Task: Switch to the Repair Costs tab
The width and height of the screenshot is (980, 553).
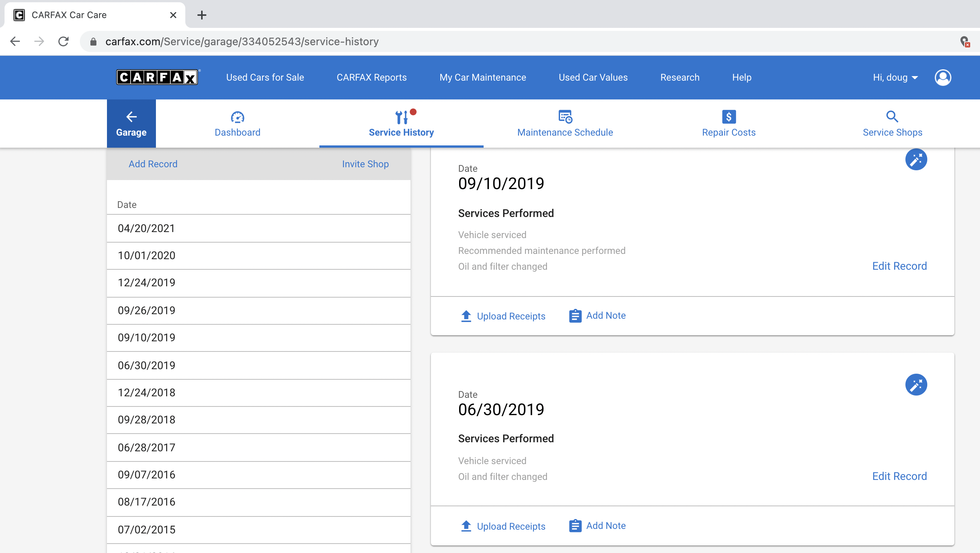Action: 728,124
